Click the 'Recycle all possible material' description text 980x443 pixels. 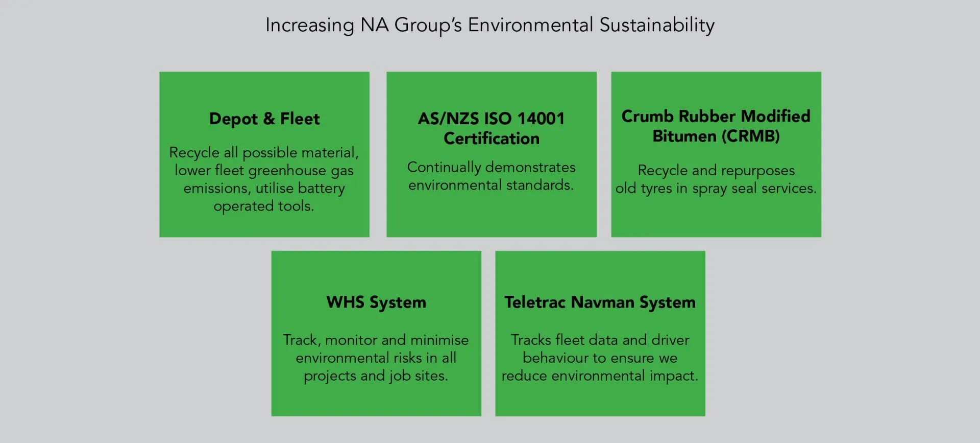pyautogui.click(x=264, y=179)
